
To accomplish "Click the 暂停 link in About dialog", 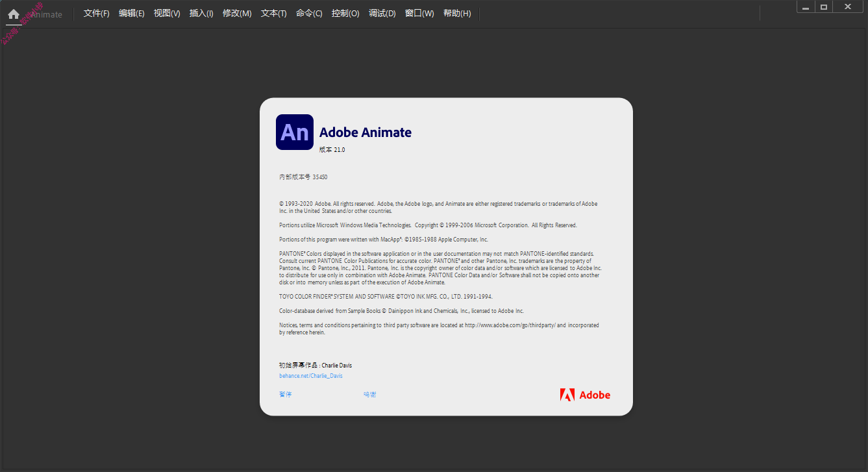I will coord(286,395).
